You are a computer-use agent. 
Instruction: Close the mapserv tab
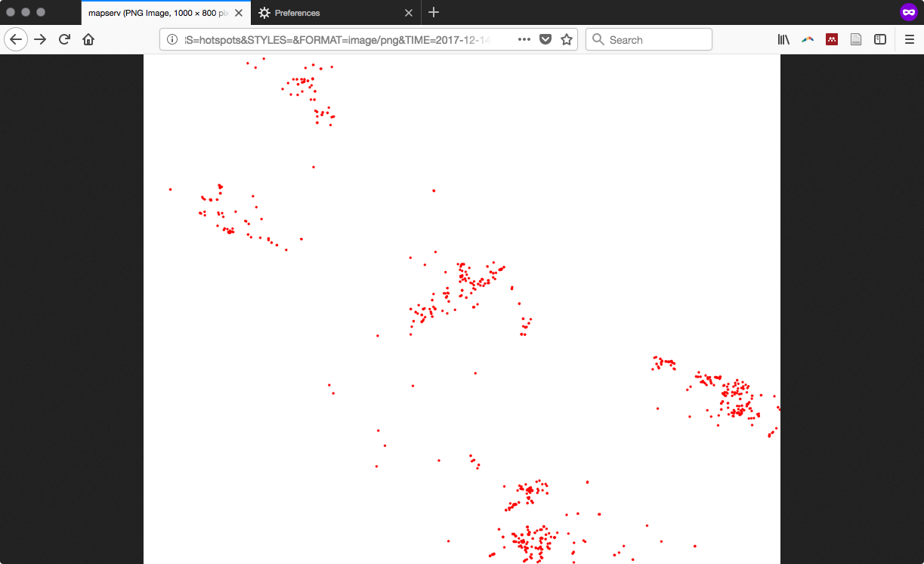(239, 13)
